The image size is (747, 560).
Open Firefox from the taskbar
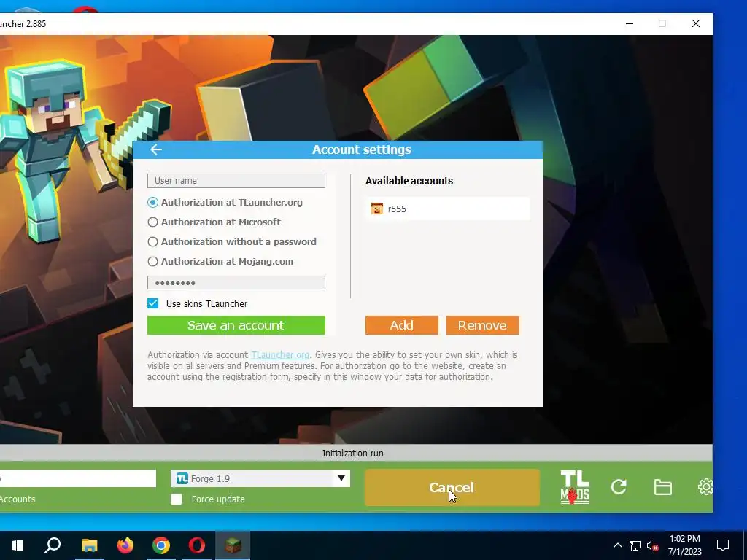click(125, 545)
